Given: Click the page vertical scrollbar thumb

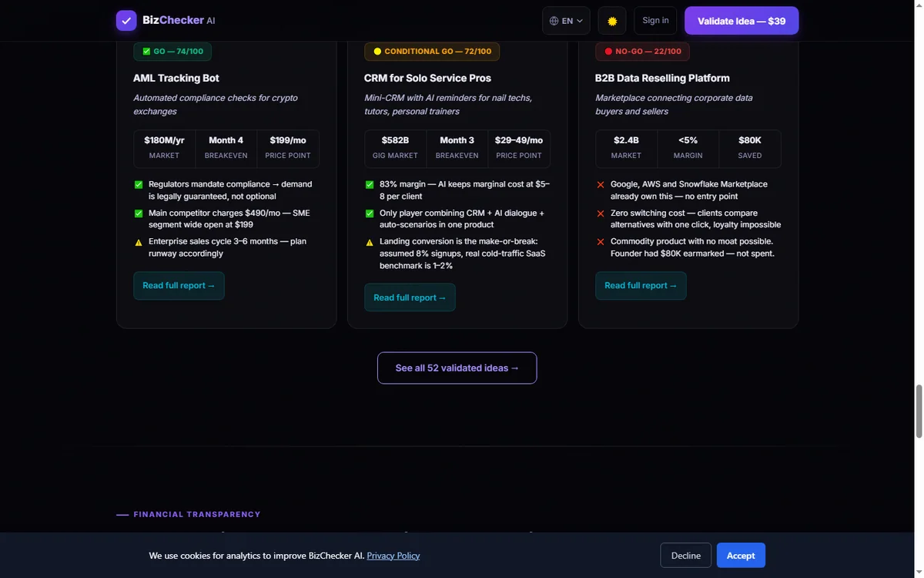Looking at the screenshot, I should [x=918, y=412].
